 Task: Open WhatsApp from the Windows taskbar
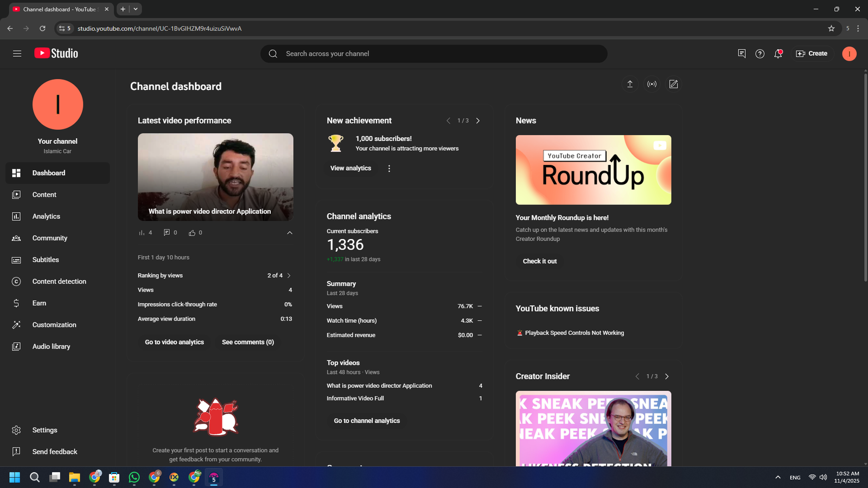(x=134, y=477)
